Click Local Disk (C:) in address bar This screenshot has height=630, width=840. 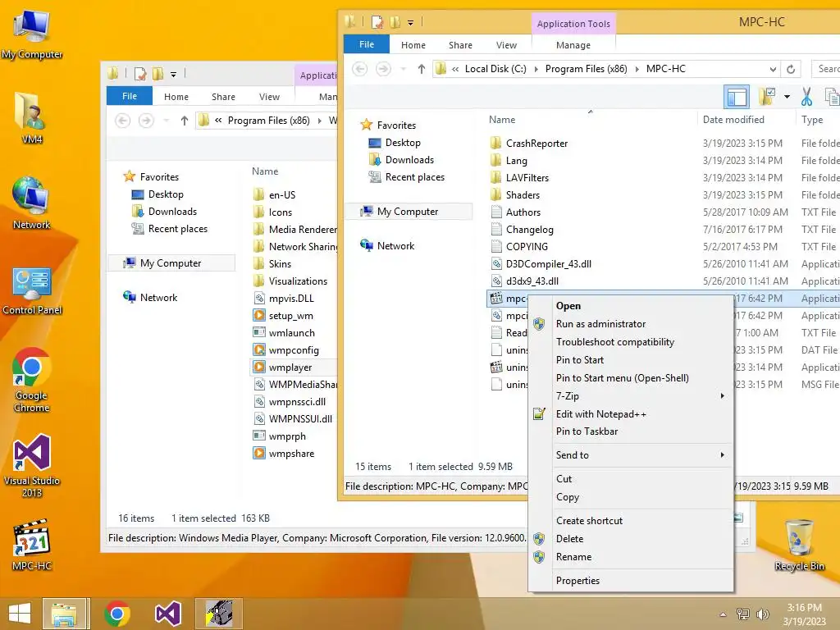495,69
